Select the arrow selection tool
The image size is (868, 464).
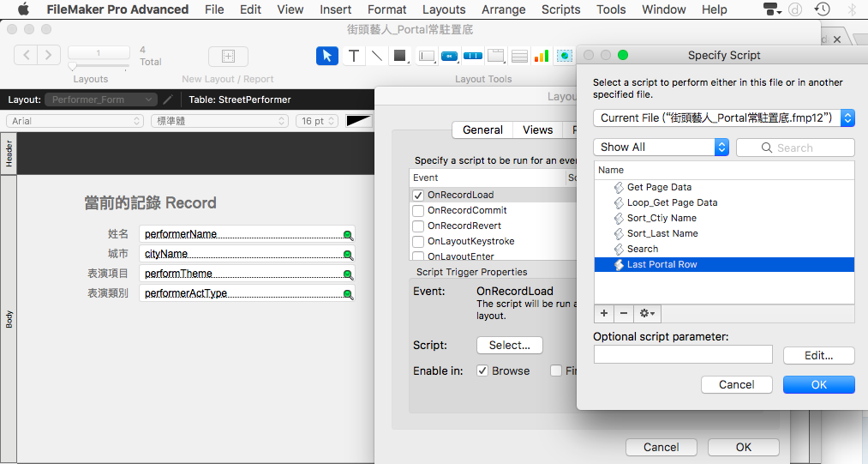click(327, 56)
